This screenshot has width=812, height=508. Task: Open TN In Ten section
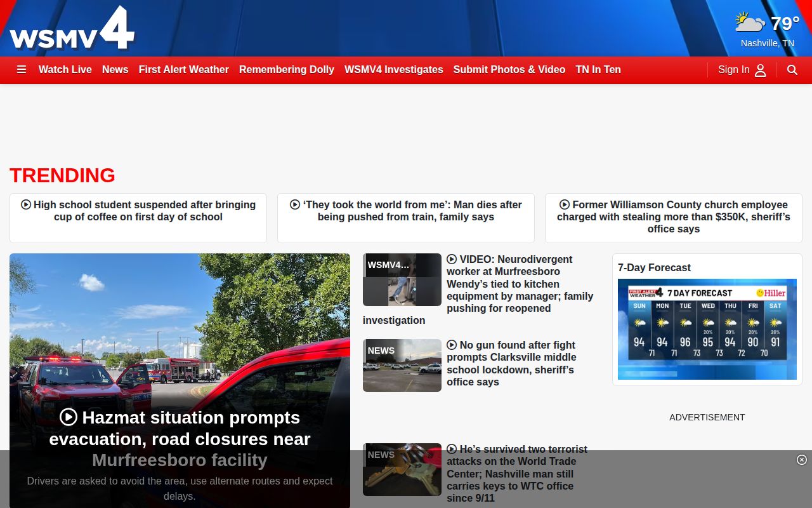tap(598, 70)
